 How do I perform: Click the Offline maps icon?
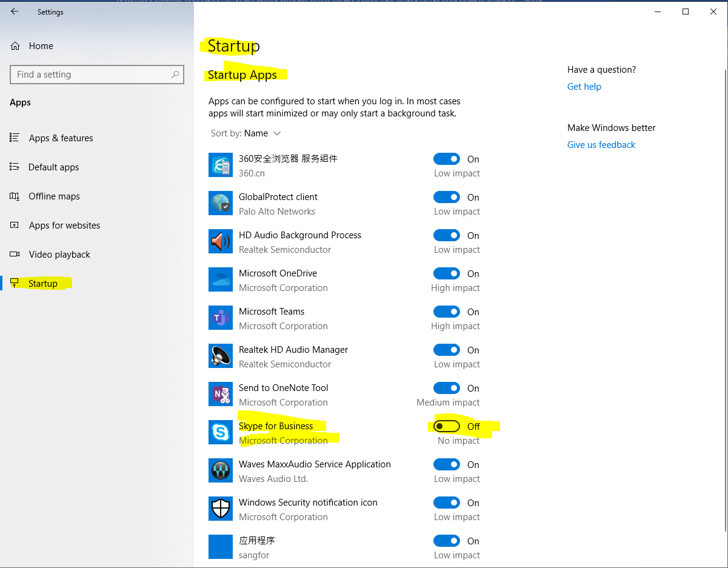click(15, 196)
